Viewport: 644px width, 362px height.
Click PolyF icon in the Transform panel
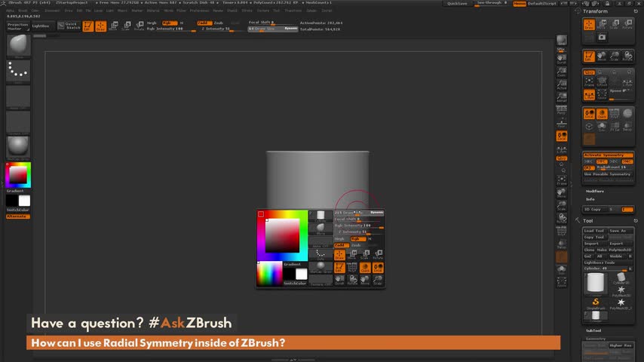pos(615,114)
